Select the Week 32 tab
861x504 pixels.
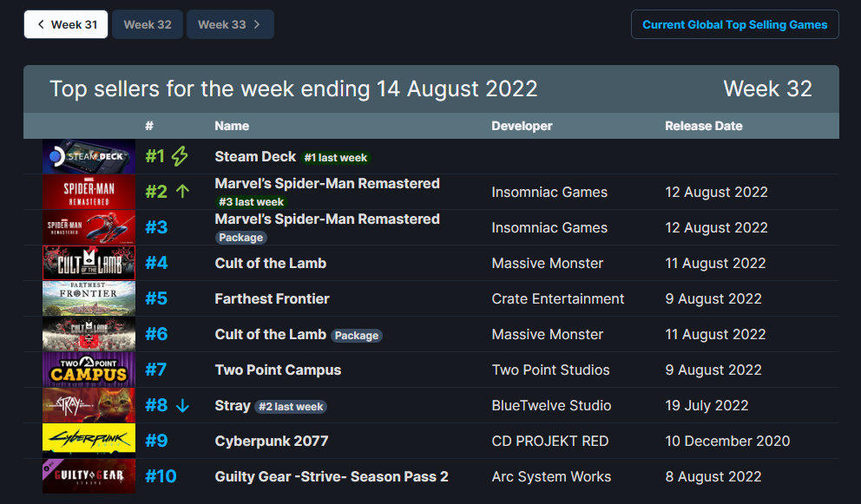click(x=148, y=24)
